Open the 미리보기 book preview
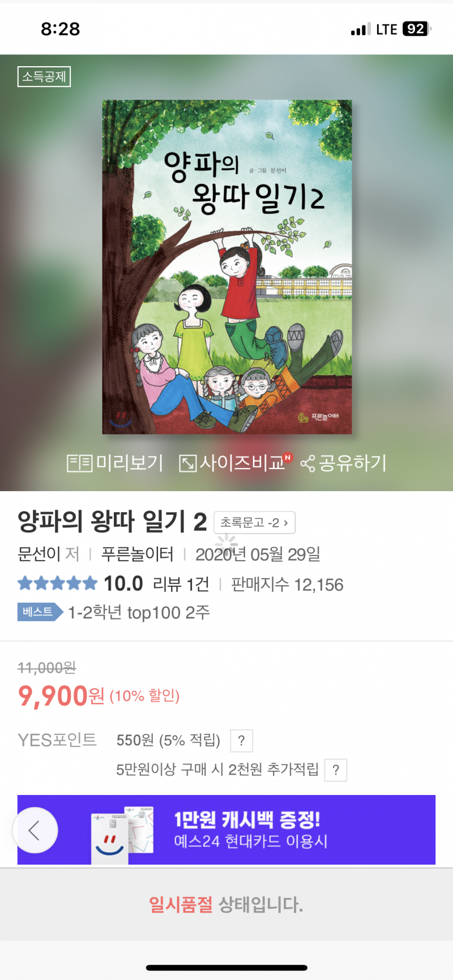The image size is (453, 980). coord(115,463)
